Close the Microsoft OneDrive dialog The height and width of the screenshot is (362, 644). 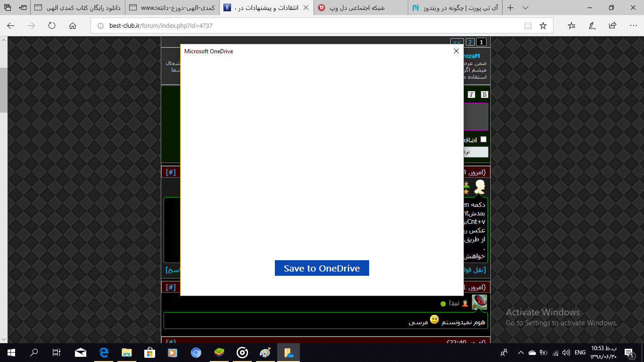[x=456, y=51]
